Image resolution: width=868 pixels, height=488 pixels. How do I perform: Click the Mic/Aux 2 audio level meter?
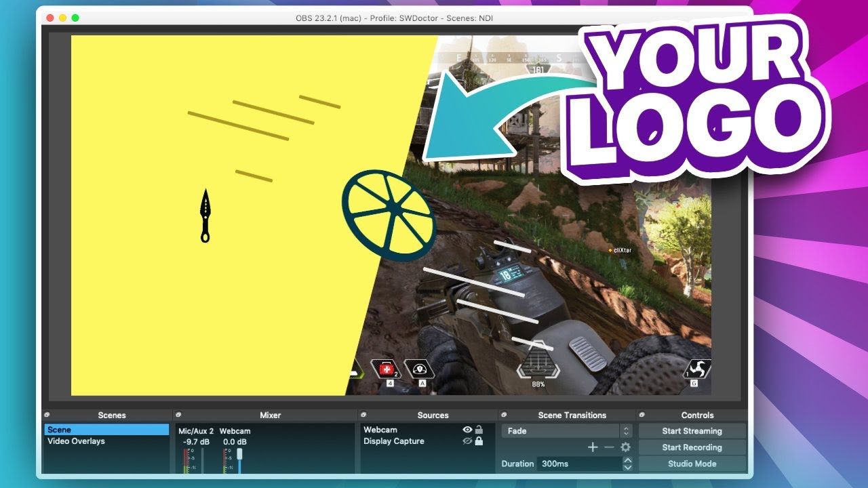[186, 461]
